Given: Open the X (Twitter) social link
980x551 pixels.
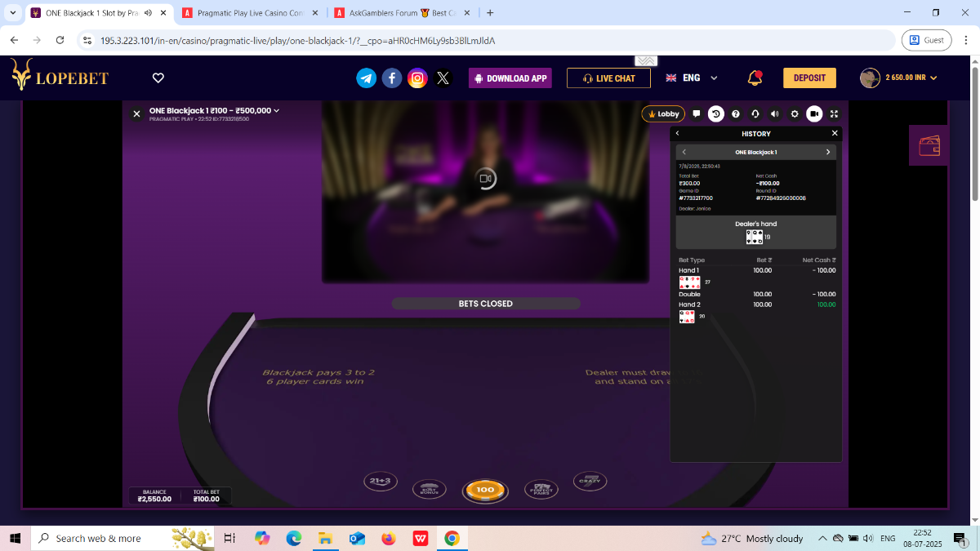Looking at the screenshot, I should 443,78.
